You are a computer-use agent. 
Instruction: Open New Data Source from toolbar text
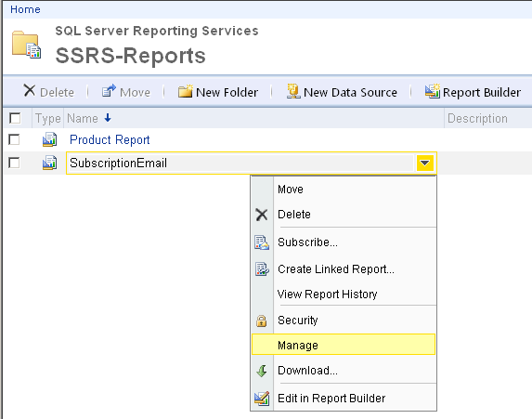(350, 92)
